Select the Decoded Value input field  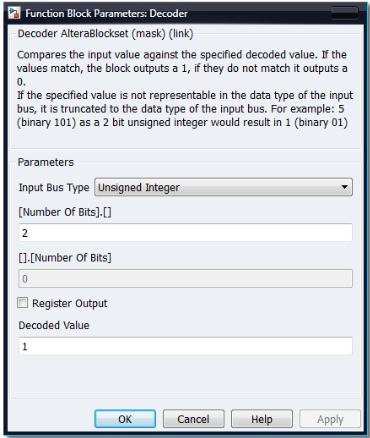click(x=185, y=346)
